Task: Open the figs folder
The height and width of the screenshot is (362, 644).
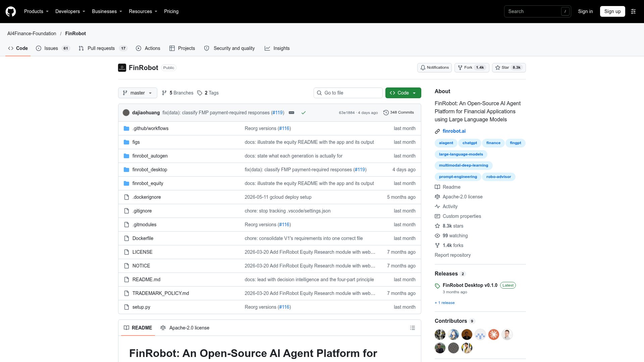Action: pyautogui.click(x=136, y=142)
